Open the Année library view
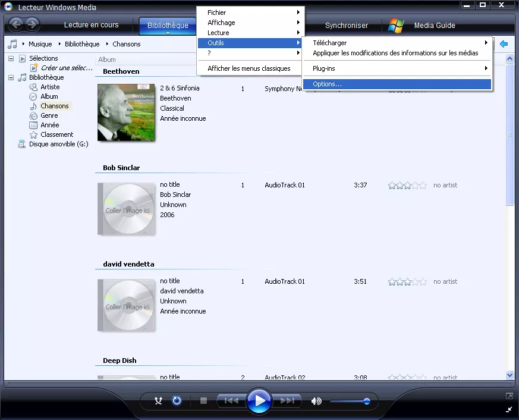519x420 pixels. click(x=50, y=125)
